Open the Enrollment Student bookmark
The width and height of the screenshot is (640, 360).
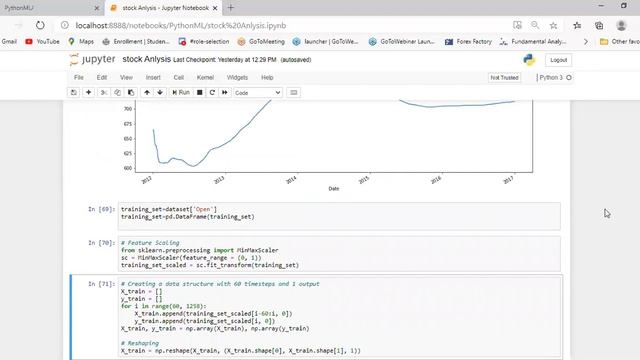pyautogui.click(x=136, y=42)
